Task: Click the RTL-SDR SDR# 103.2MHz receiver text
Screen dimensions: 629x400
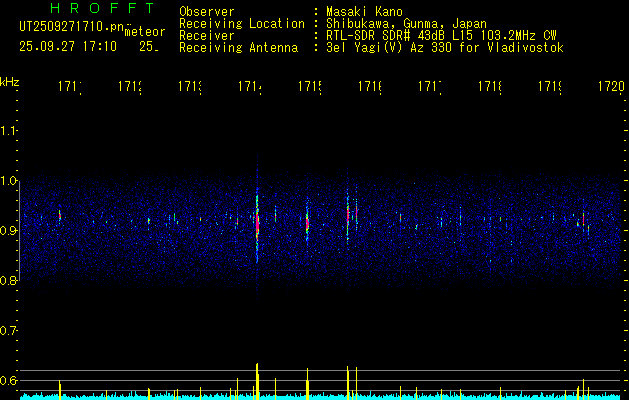Action: coord(441,36)
